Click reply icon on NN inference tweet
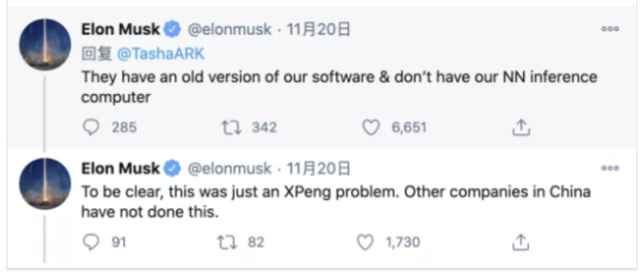The width and height of the screenshot is (644, 274). pos(91,127)
